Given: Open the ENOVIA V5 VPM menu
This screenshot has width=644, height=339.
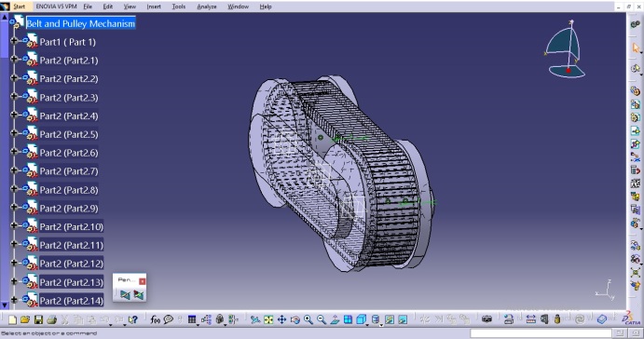Looking at the screenshot, I should pos(56,7).
